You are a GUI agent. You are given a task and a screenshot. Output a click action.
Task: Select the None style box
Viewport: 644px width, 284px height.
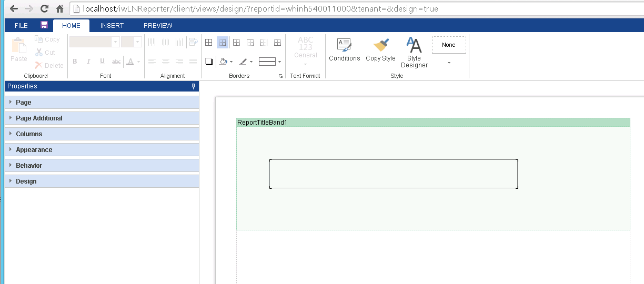[x=449, y=45]
